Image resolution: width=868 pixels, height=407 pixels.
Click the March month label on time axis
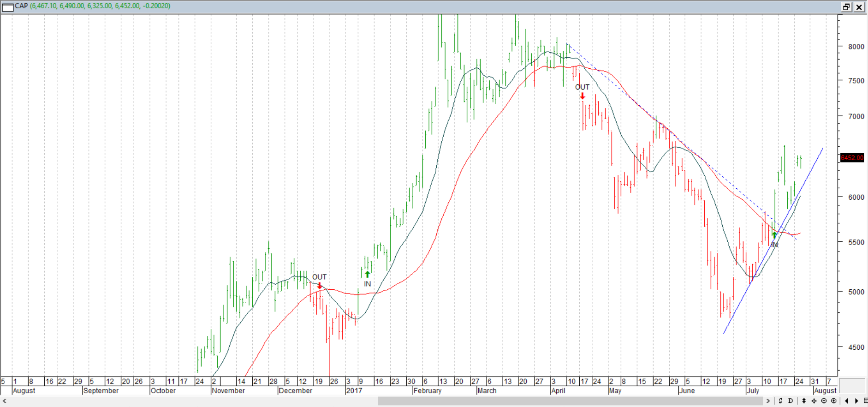pyautogui.click(x=487, y=390)
